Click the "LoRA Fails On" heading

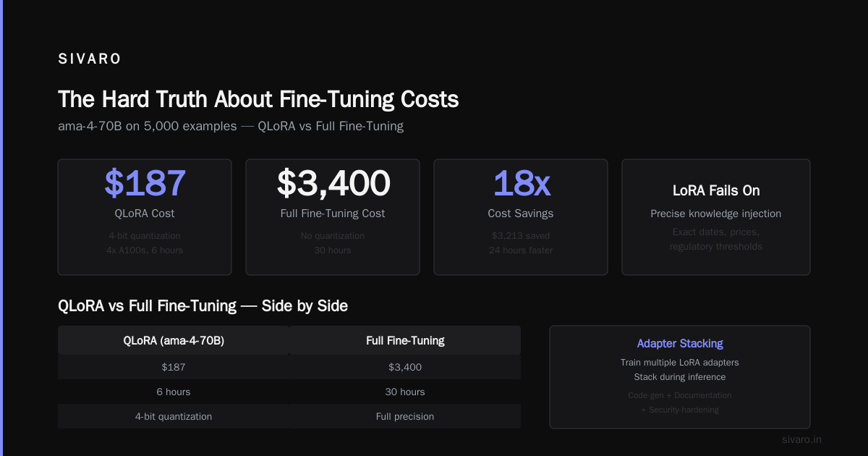[716, 191]
